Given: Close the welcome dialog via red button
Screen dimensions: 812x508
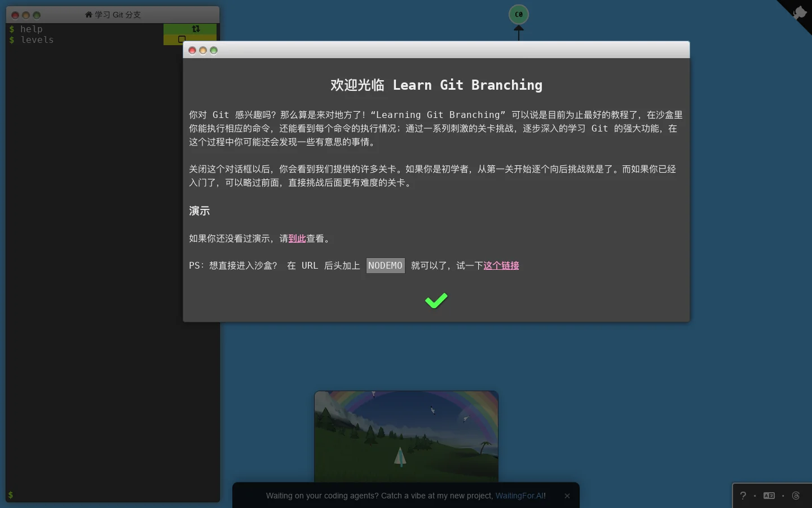Looking at the screenshot, I should (x=192, y=50).
